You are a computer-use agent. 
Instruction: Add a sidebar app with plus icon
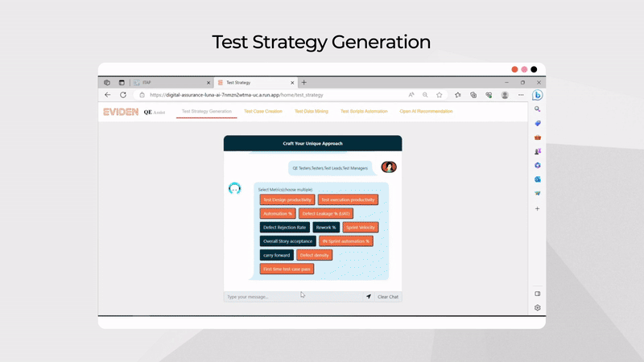click(537, 208)
